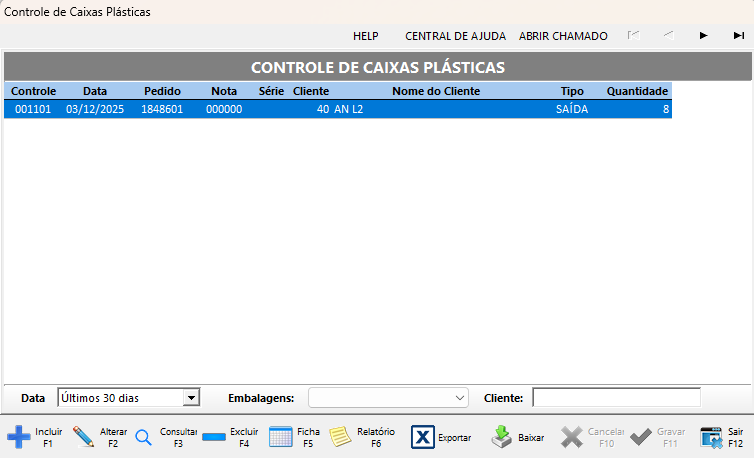Click the Baixar download icon
Image resolution: width=754 pixels, height=458 pixels.
(501, 437)
